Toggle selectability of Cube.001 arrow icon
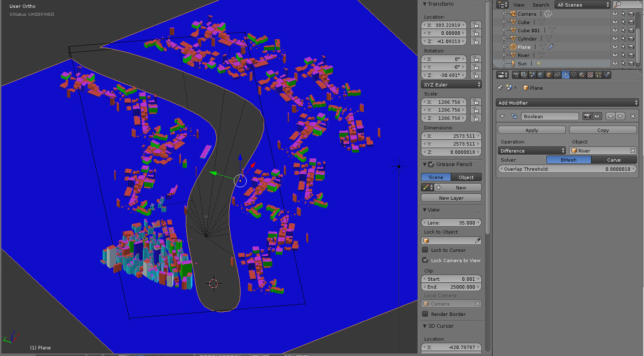 (623, 30)
